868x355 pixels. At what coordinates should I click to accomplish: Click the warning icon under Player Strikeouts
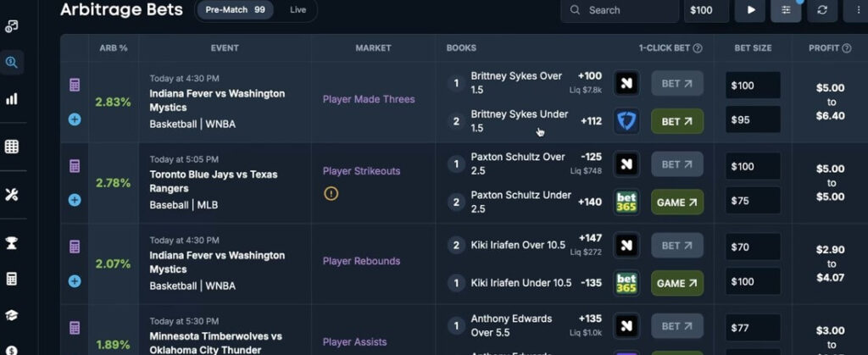(331, 193)
